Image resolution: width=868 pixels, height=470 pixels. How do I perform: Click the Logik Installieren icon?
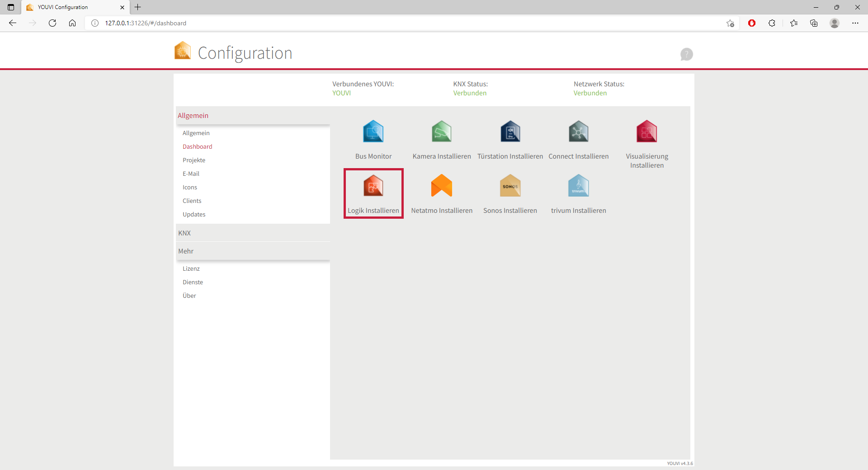[x=373, y=186]
